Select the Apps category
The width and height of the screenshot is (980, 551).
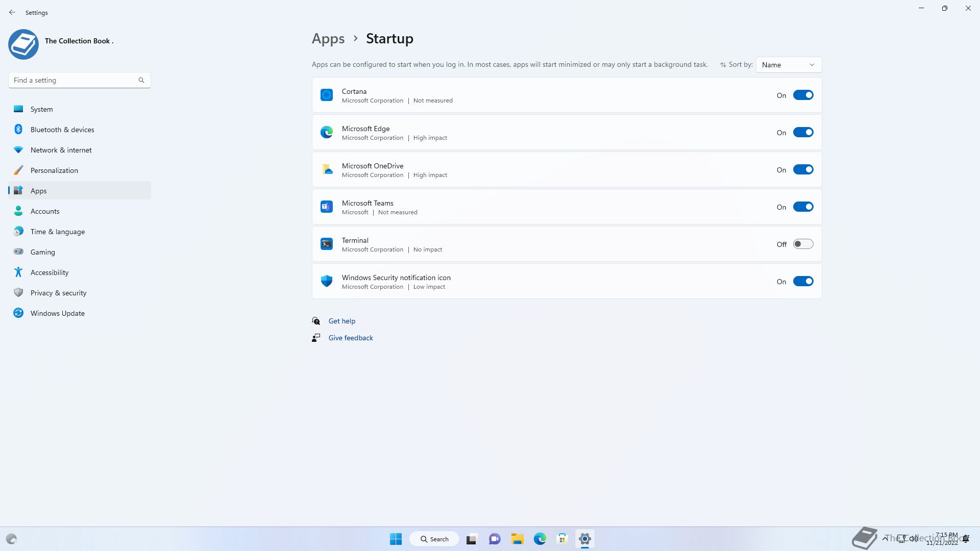(x=80, y=191)
